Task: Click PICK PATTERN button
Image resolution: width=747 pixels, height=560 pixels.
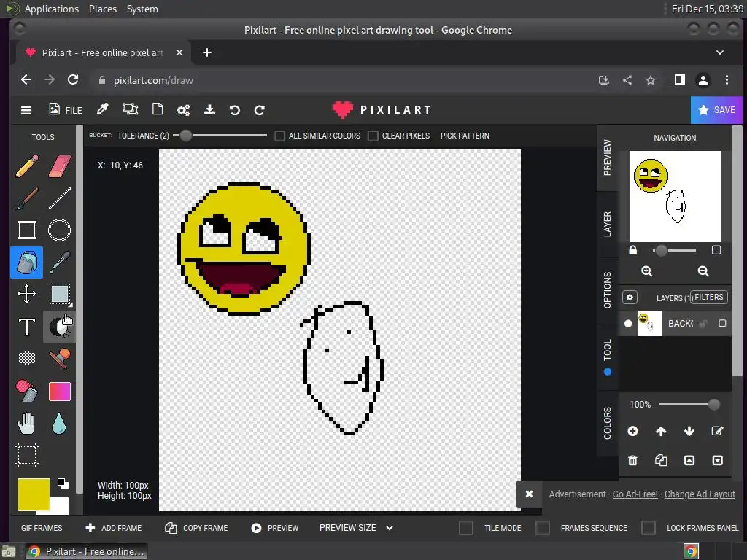Action: (465, 136)
